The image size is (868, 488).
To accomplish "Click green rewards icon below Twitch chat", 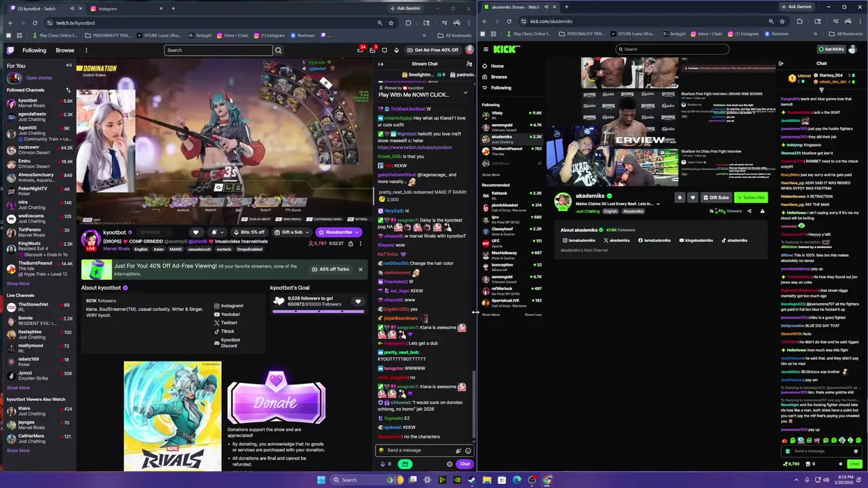I will coord(405,464).
